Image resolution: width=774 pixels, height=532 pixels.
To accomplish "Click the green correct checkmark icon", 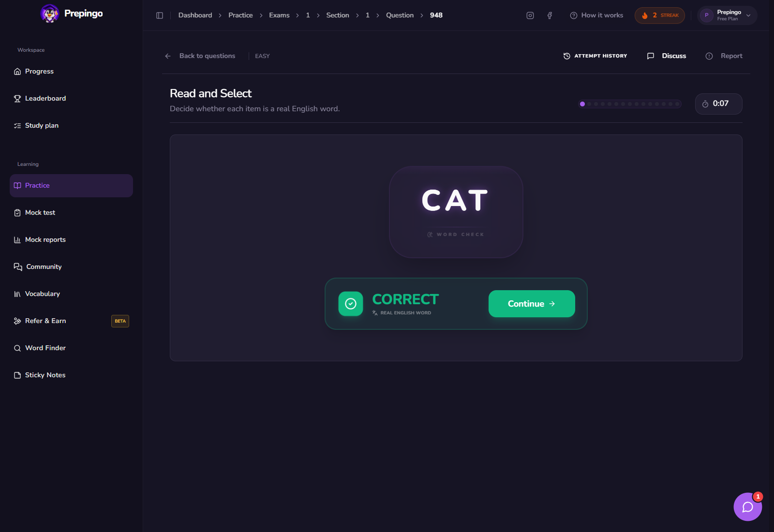I will pos(351,304).
